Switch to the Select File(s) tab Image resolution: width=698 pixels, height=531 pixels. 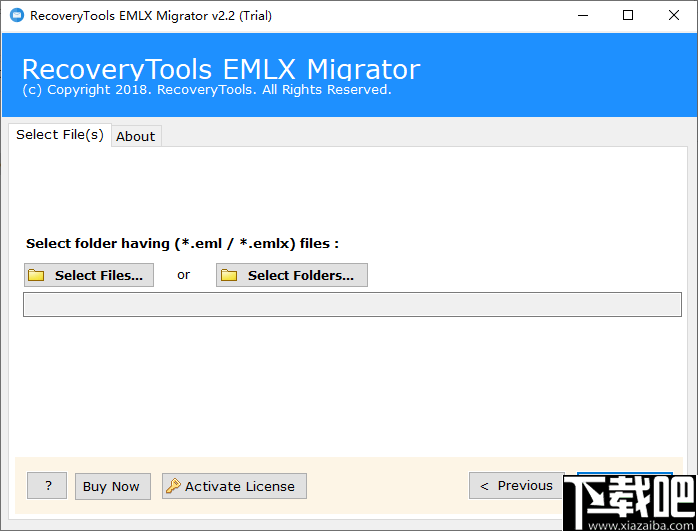point(60,134)
